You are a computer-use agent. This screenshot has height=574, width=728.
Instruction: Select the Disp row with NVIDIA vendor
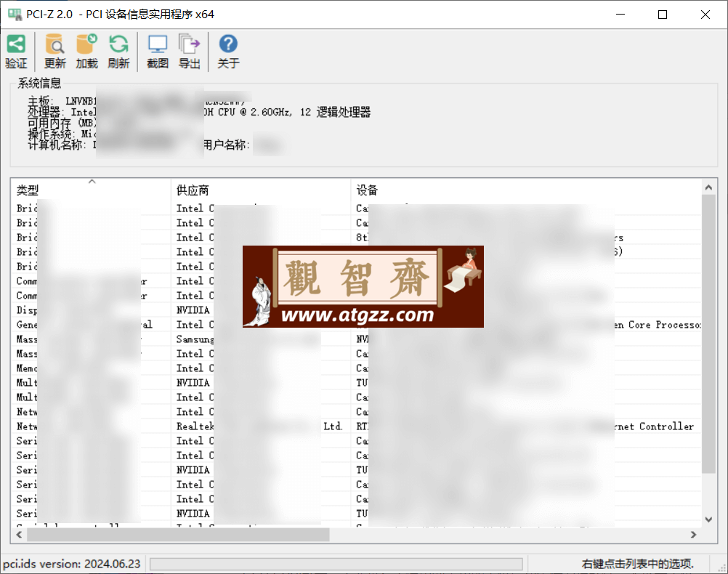pos(357,310)
